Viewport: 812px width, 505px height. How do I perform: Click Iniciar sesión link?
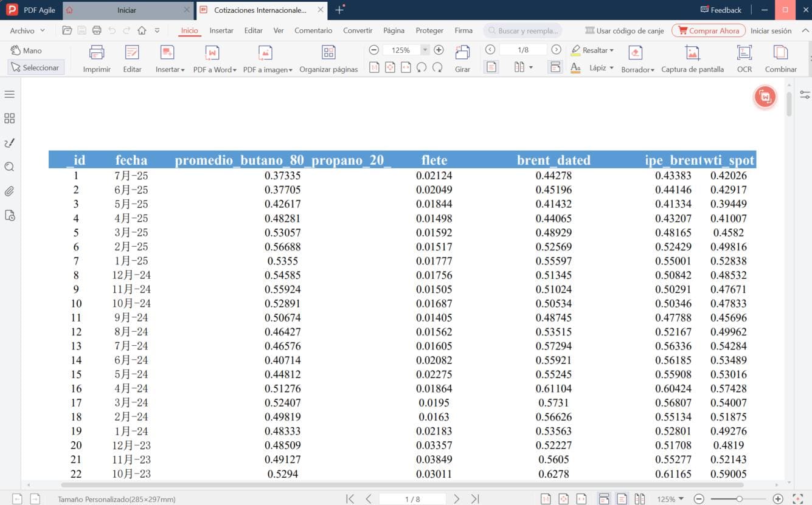(x=771, y=30)
